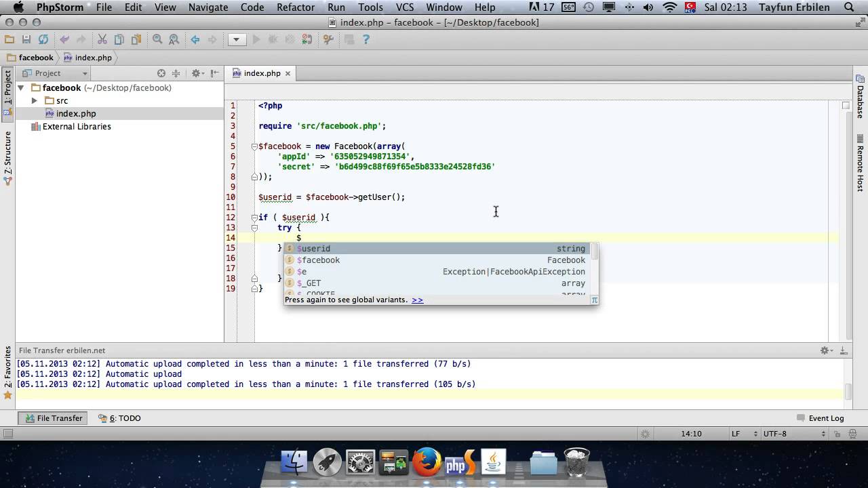Open the Tools menu
Image resolution: width=868 pixels, height=488 pixels.
(370, 7)
